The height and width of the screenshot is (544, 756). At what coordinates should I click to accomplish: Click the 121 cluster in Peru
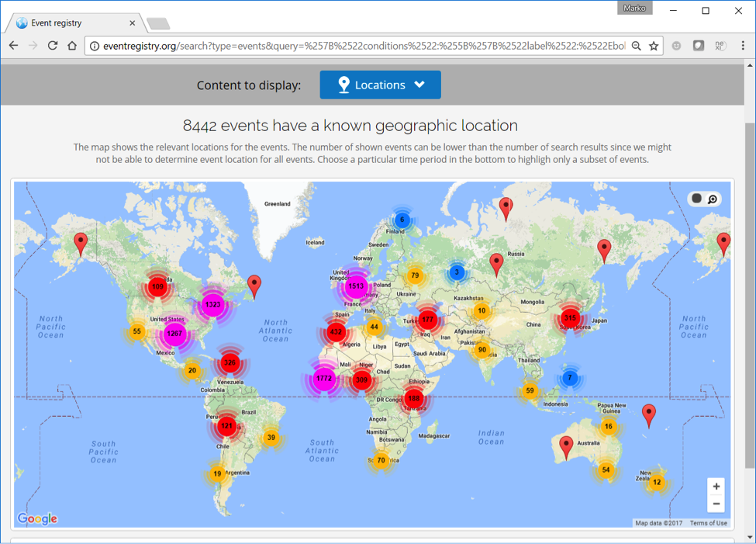226,426
